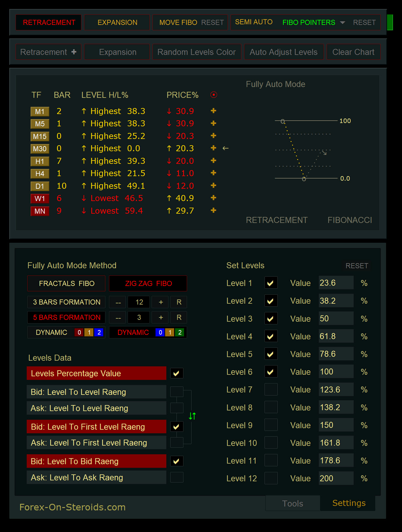
Task: Click the H4 timeframe badge
Action: click(x=40, y=174)
